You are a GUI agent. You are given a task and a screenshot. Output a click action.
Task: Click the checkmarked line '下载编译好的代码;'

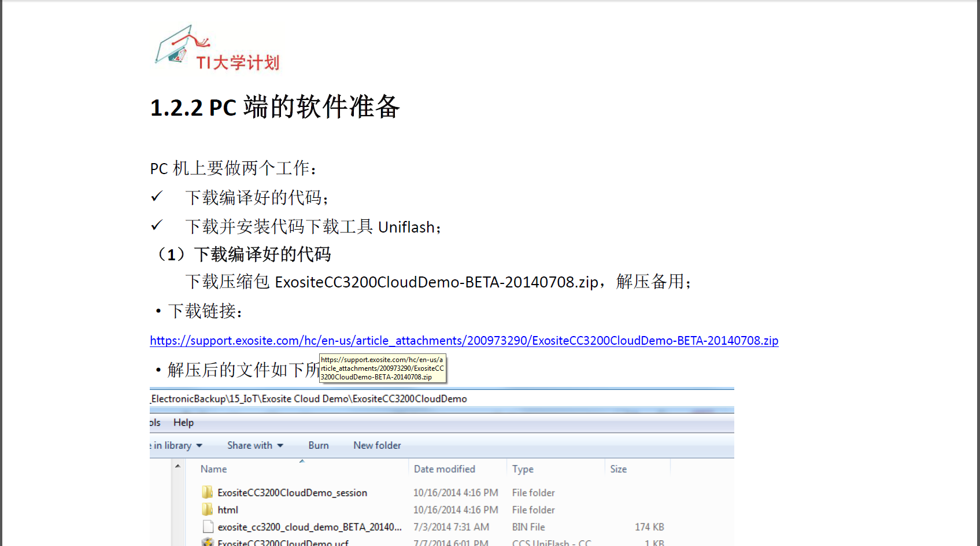[257, 198]
